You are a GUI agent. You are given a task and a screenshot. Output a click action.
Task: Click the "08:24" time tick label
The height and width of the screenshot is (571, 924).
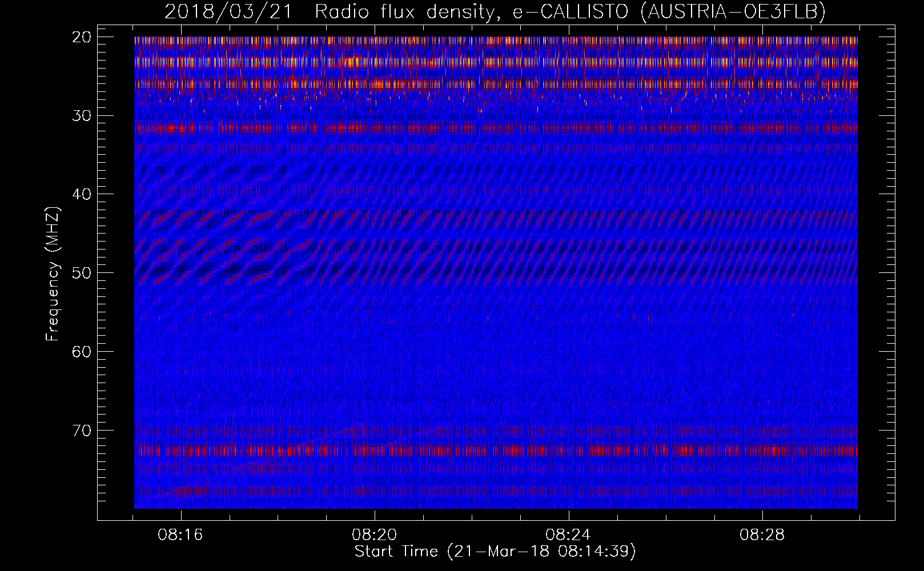coord(568,535)
